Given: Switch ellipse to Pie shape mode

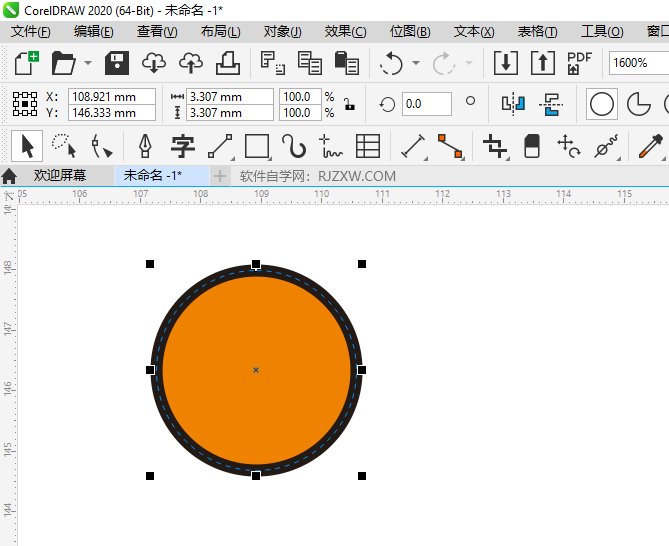Looking at the screenshot, I should tap(638, 104).
